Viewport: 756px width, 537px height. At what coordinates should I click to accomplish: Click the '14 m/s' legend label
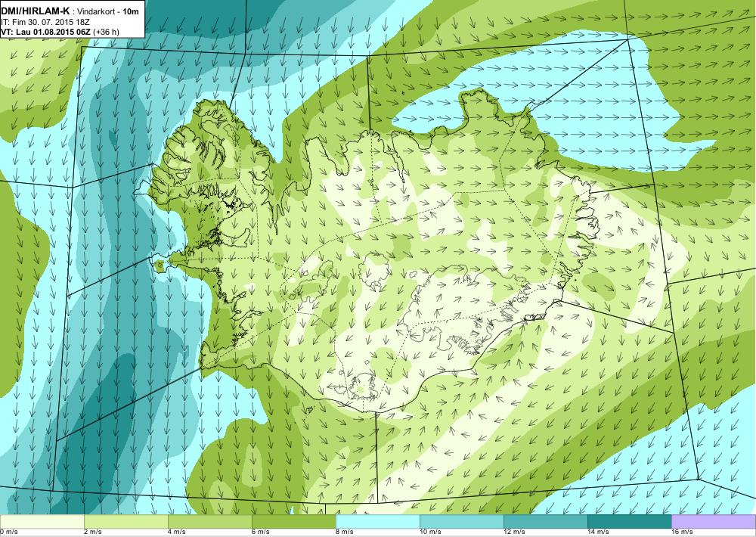pos(598,532)
